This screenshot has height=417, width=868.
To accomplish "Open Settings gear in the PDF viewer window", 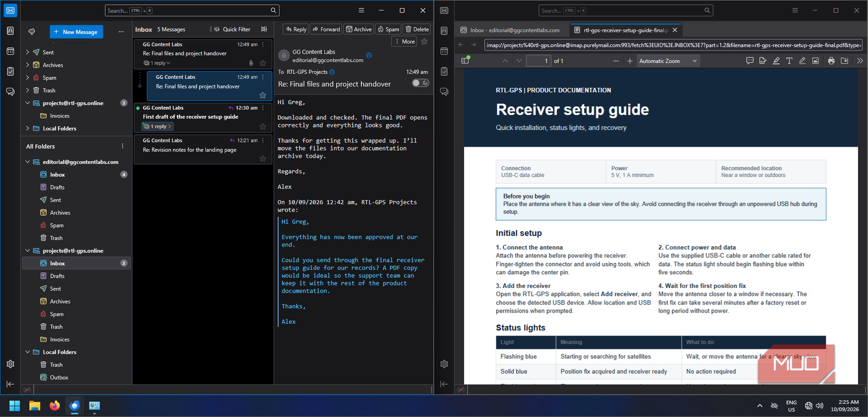I will [x=445, y=364].
